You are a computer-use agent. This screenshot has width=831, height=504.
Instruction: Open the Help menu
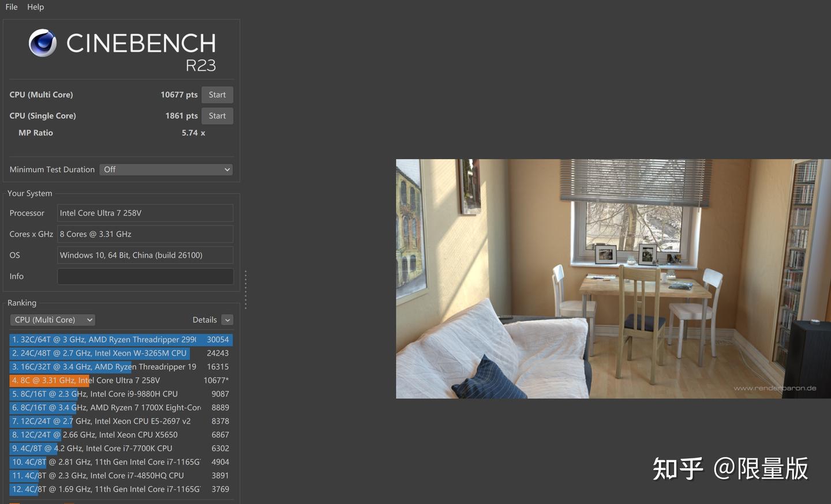tap(35, 7)
